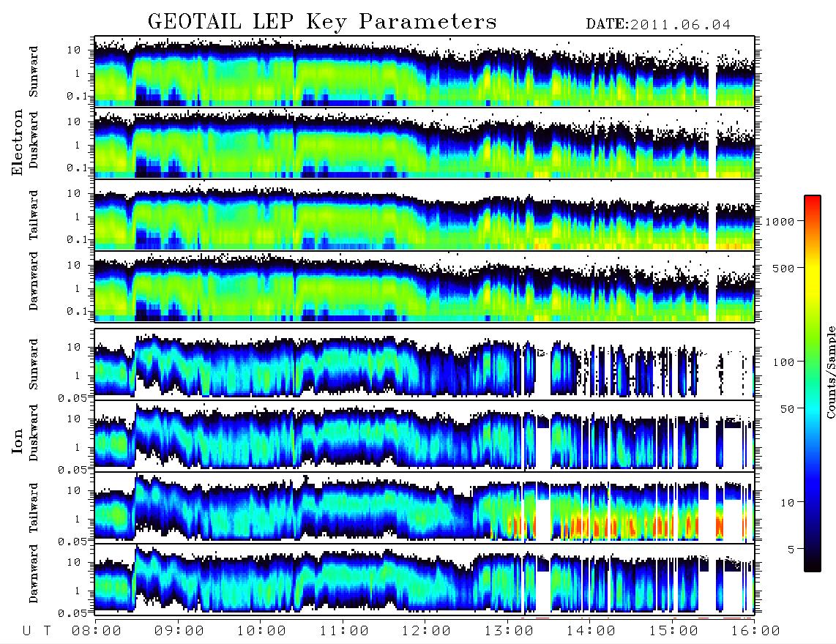Click the Electron Duskward spectrogram panel

[425, 143]
